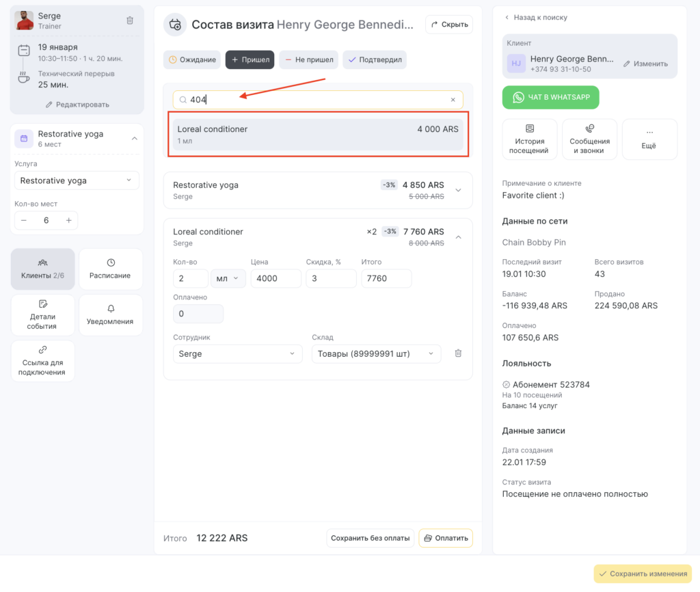Screen dimensions: 700x592
Task: Select the Loreal conditioner search result
Action: tap(318, 134)
